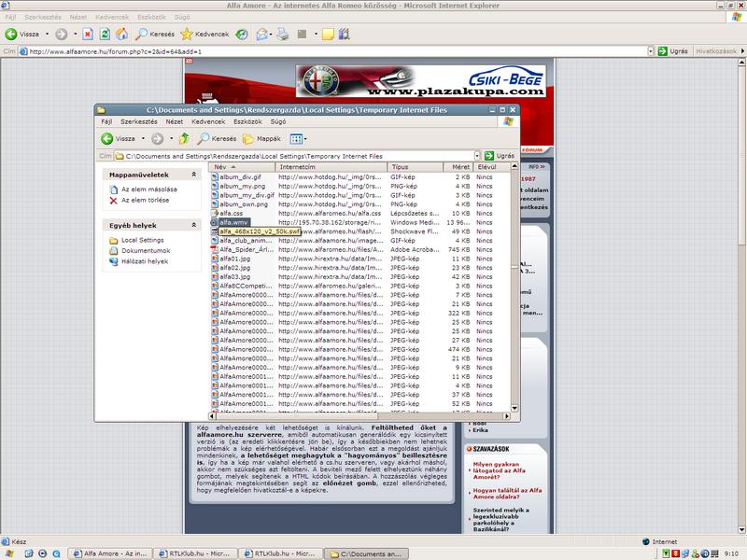Viewport: 747px width, 560px height.
Task: Open Kedvencek favorites star in IE toolbar
Action: point(205,35)
